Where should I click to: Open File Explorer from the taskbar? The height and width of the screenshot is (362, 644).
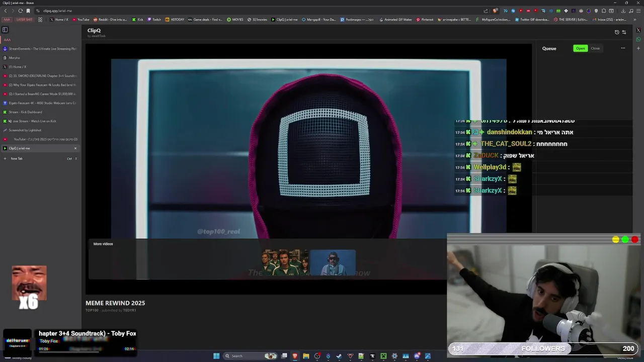tap(306, 356)
